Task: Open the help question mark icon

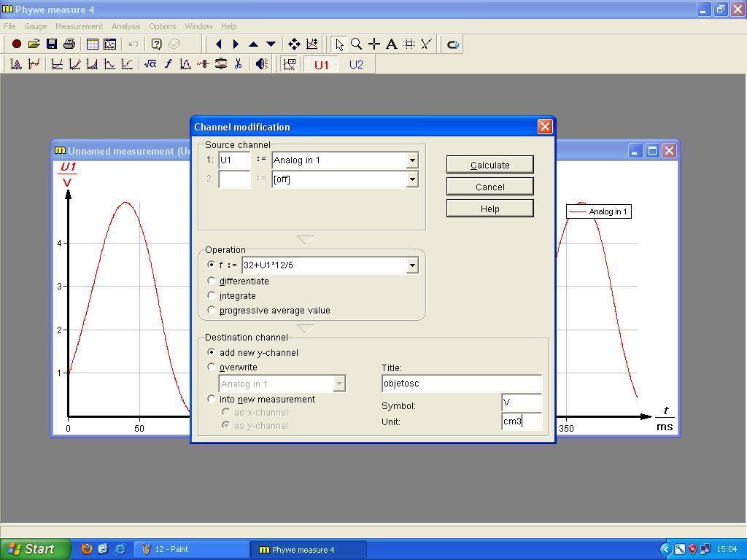Action: 156,44
